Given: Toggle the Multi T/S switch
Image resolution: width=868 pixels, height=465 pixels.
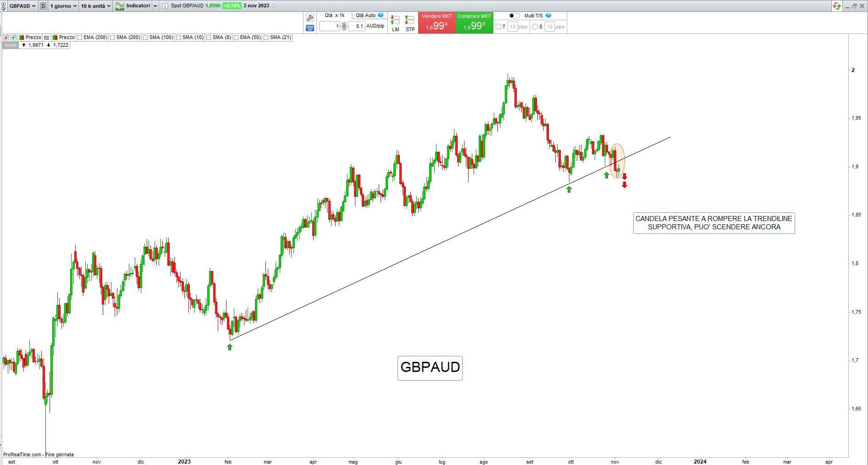Looking at the screenshot, I should [x=514, y=16].
